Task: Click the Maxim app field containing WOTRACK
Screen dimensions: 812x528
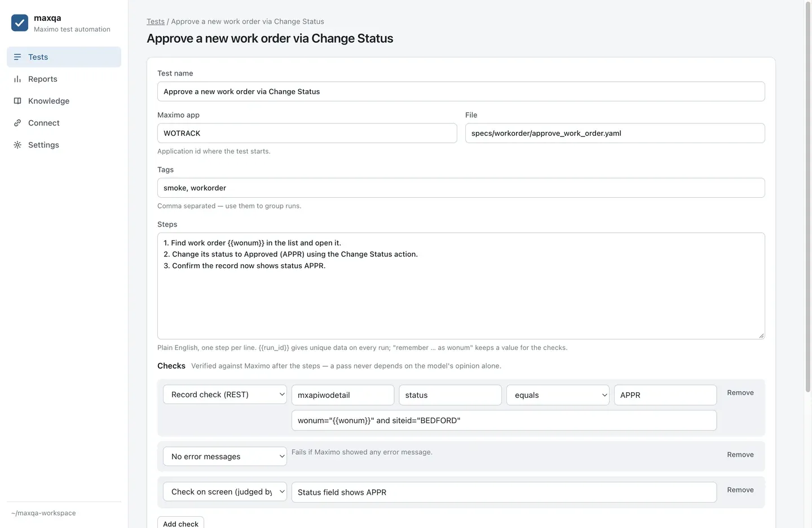Action: pos(307,133)
